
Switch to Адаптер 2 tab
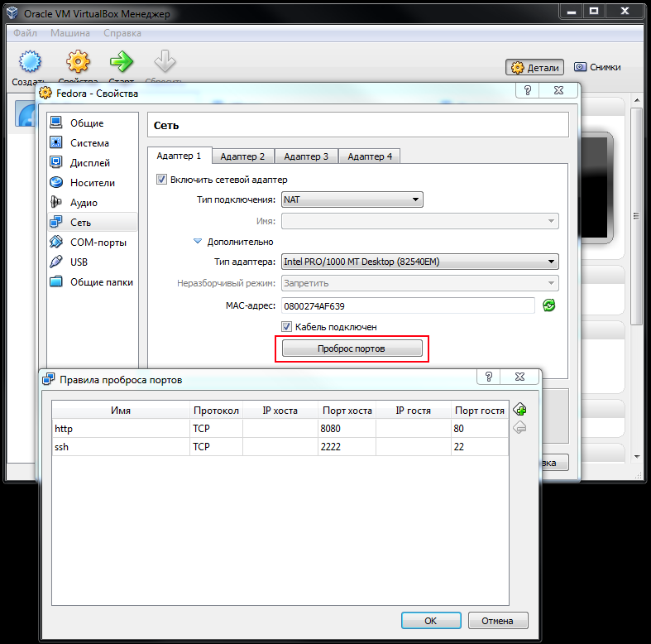coord(242,156)
